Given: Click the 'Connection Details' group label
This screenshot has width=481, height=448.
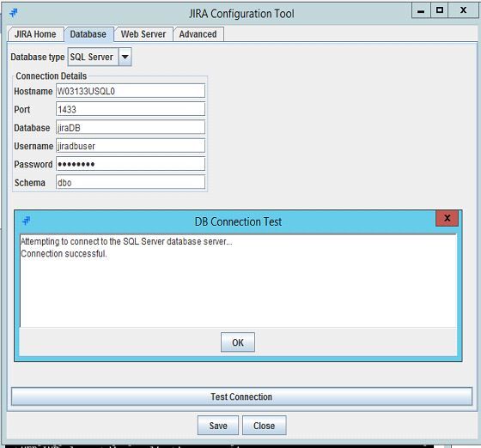Looking at the screenshot, I should pyautogui.click(x=52, y=76).
